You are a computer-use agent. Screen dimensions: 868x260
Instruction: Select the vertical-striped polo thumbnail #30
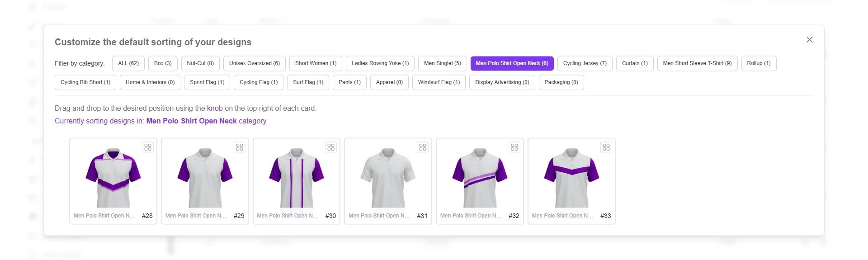(x=296, y=178)
